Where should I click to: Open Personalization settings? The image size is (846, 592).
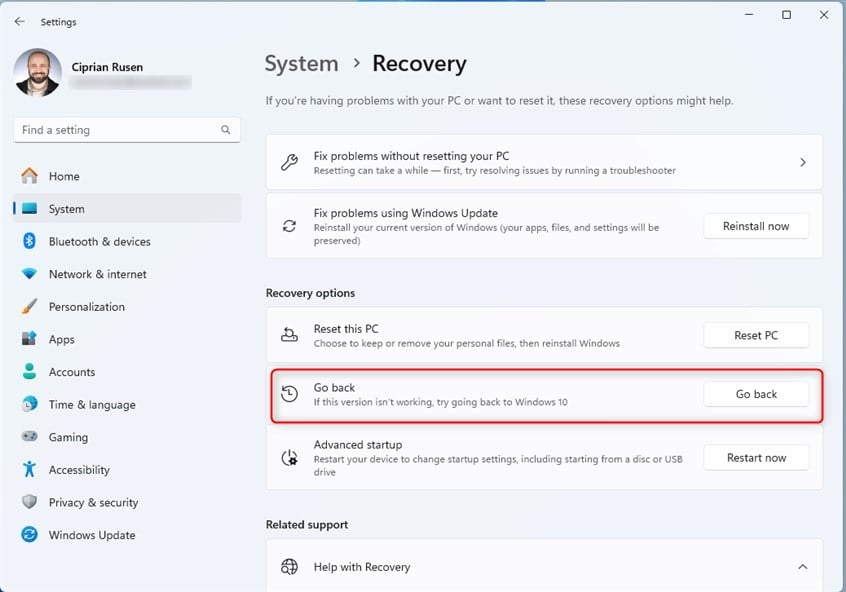click(x=127, y=307)
